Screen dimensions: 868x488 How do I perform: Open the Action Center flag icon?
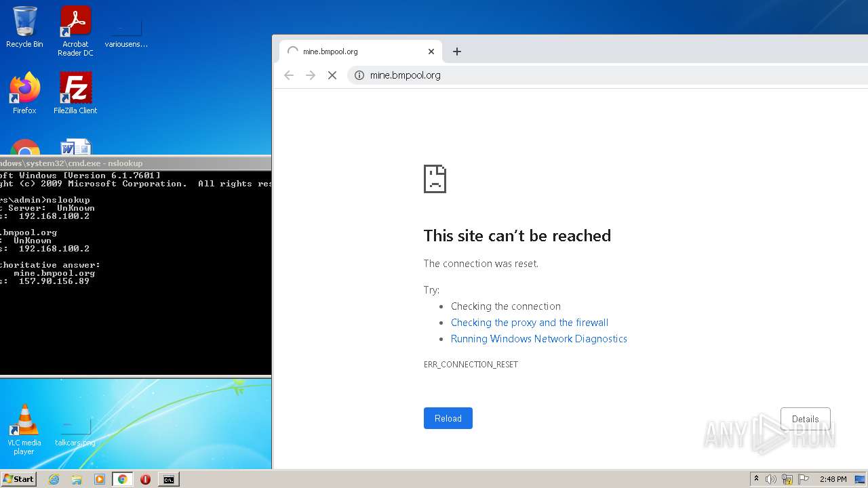804,479
